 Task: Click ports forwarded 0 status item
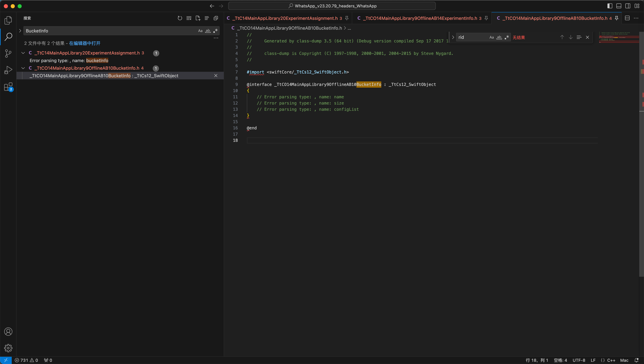(x=48, y=360)
